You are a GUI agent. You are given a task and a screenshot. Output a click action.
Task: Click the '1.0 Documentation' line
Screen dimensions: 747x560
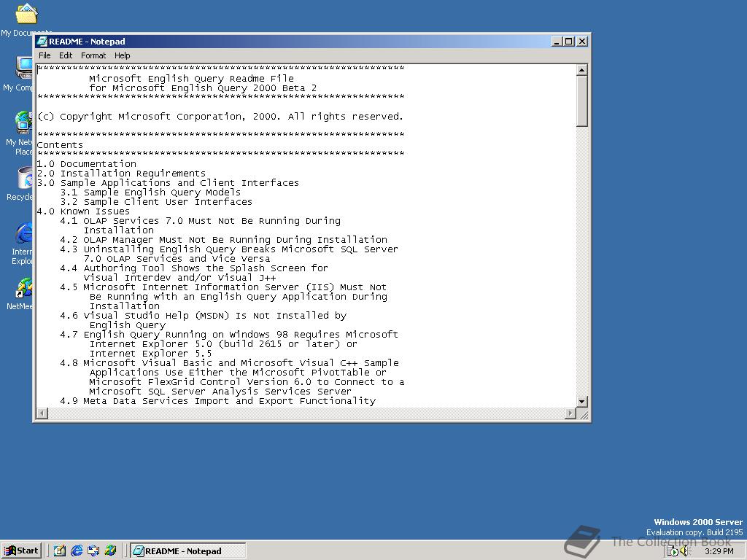(x=87, y=164)
